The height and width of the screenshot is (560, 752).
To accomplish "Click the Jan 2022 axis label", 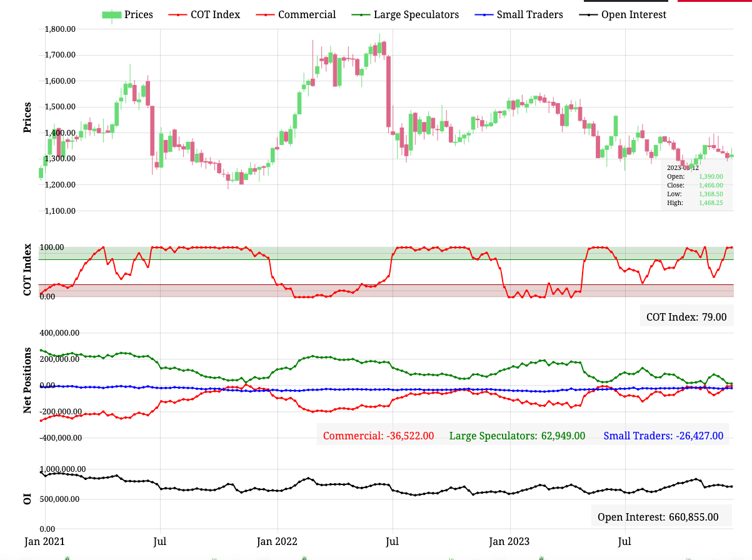I will click(277, 541).
